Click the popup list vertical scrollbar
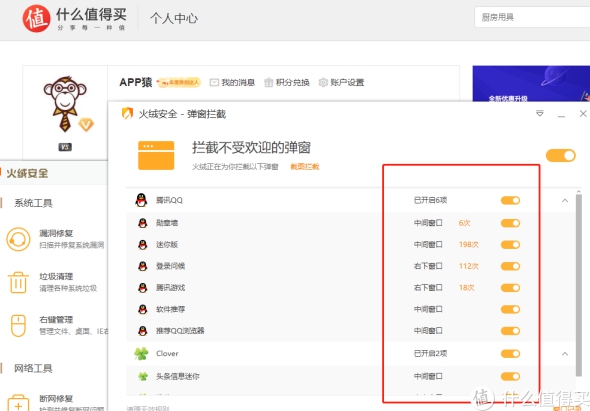590x411 pixels. [579, 284]
